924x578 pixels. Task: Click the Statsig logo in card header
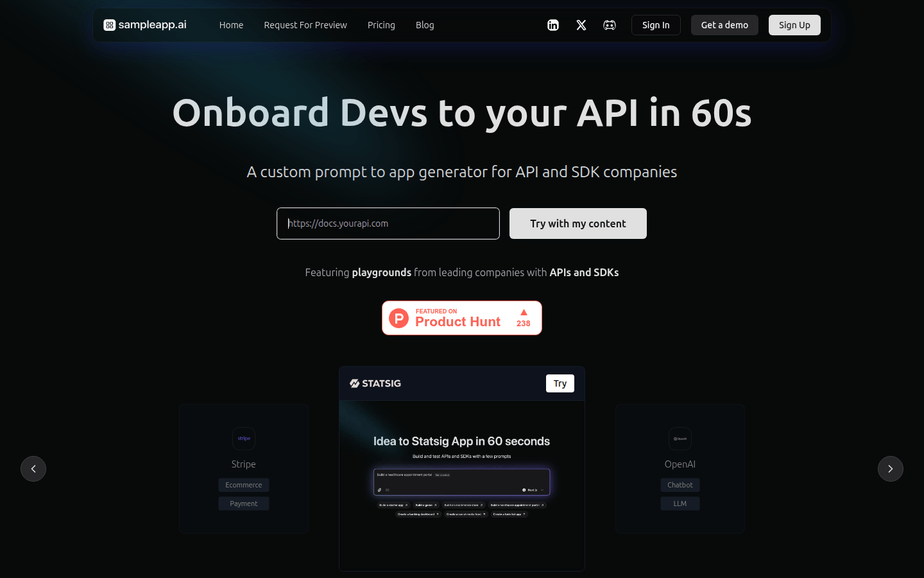(375, 383)
